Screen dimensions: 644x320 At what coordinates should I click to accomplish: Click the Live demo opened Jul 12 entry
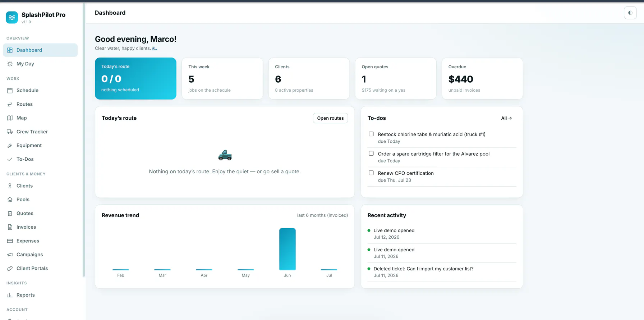point(442,234)
